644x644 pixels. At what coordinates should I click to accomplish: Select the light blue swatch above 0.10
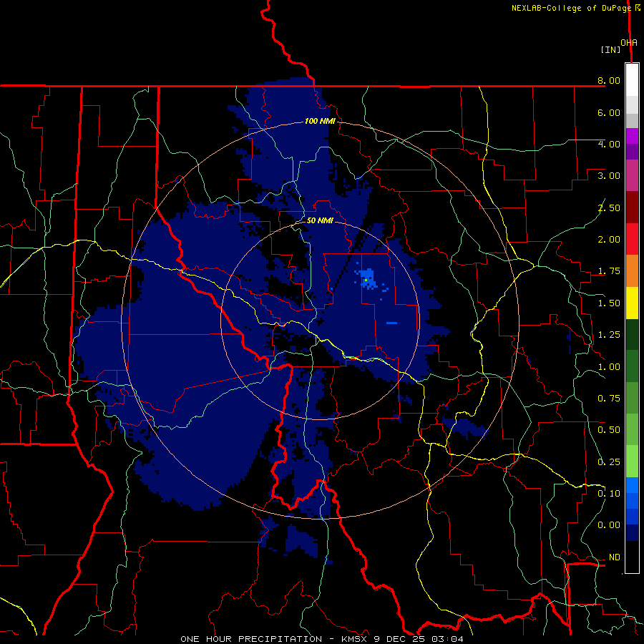click(632, 485)
